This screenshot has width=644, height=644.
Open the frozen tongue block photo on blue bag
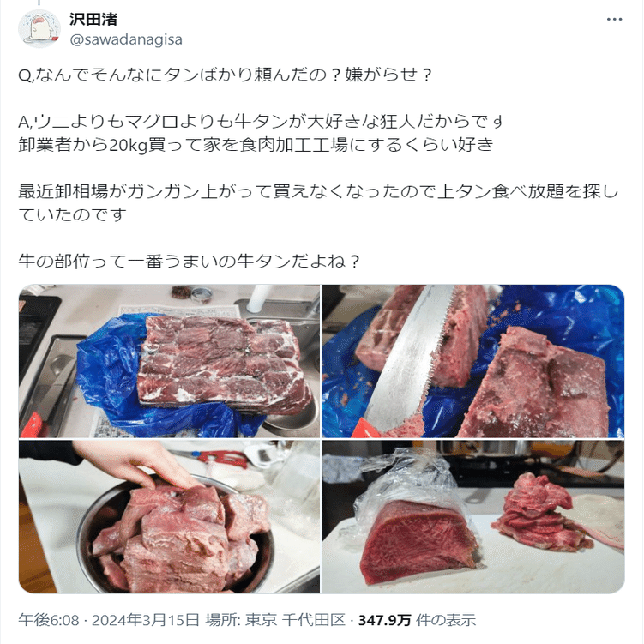tap(169, 361)
